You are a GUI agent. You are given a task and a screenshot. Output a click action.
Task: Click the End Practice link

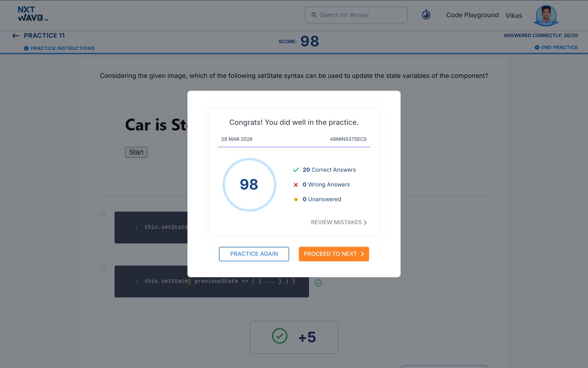(x=559, y=48)
